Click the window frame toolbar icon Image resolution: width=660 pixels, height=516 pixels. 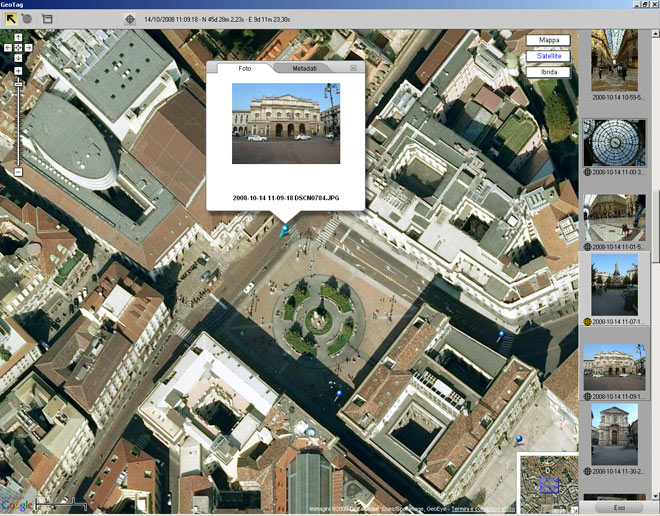click(47, 19)
